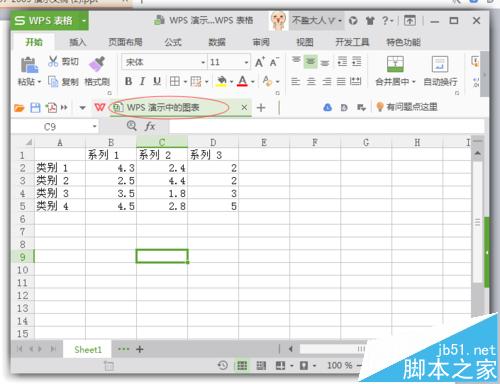The height and width of the screenshot is (384, 500).
Task: Click the Copy icon
Action: [53, 81]
